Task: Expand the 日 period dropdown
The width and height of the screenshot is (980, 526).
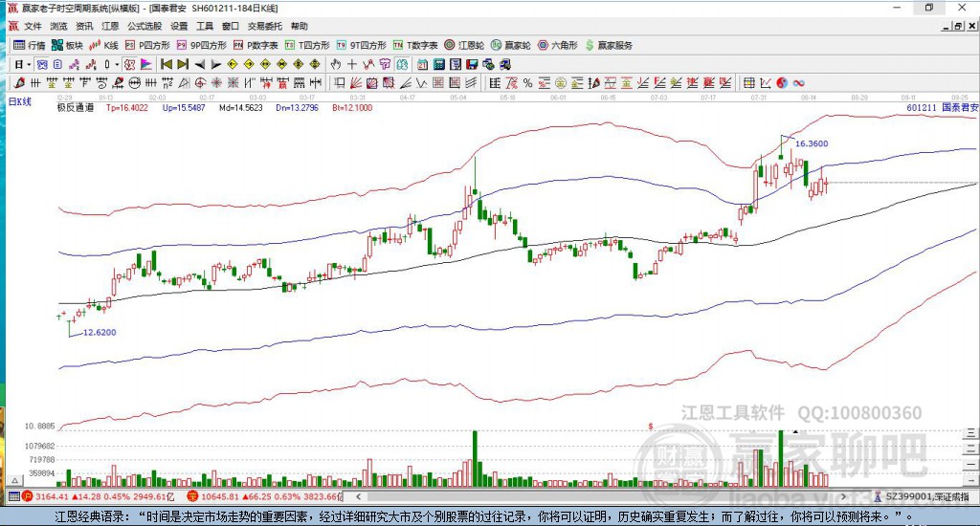Action: pyautogui.click(x=28, y=64)
